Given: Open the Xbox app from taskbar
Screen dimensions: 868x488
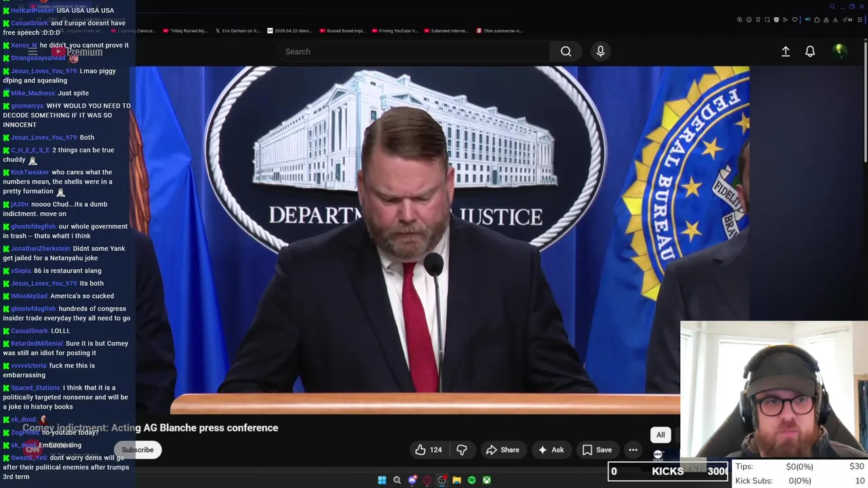Looking at the screenshot, I should pyautogui.click(x=486, y=480).
